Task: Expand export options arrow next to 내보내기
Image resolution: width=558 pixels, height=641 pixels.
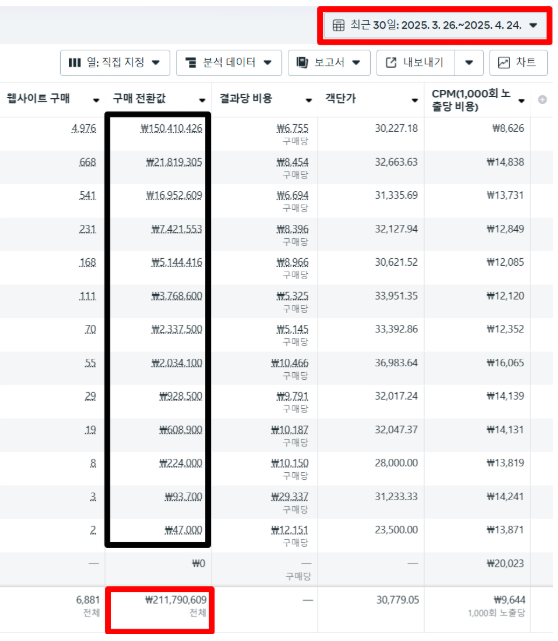Action: pos(469,63)
